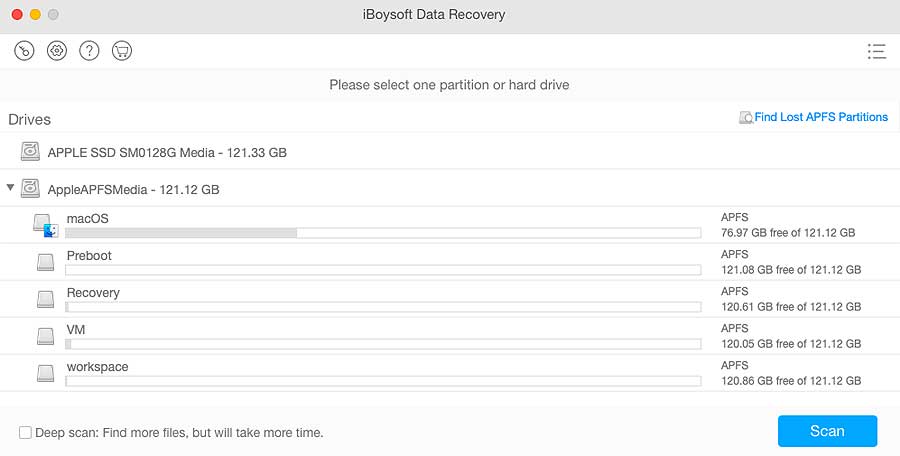Click the workspace volume disk icon
This screenshot has height=456, width=900.
[x=45, y=374]
